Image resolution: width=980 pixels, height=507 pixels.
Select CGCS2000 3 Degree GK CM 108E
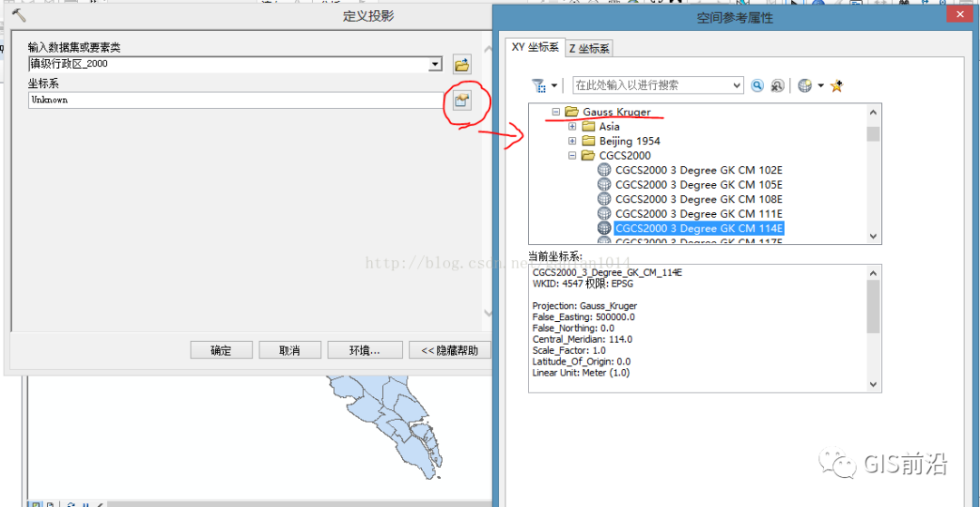[699, 200]
